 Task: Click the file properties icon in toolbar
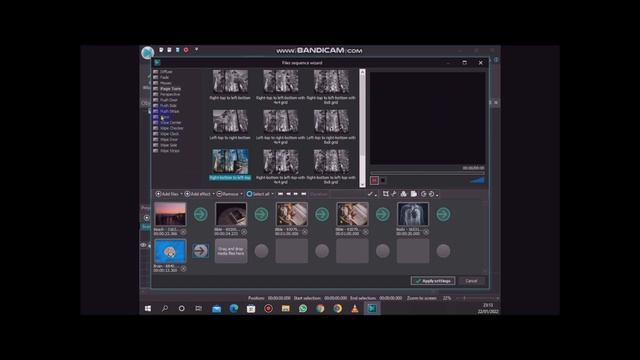pyautogui.click(x=413, y=194)
